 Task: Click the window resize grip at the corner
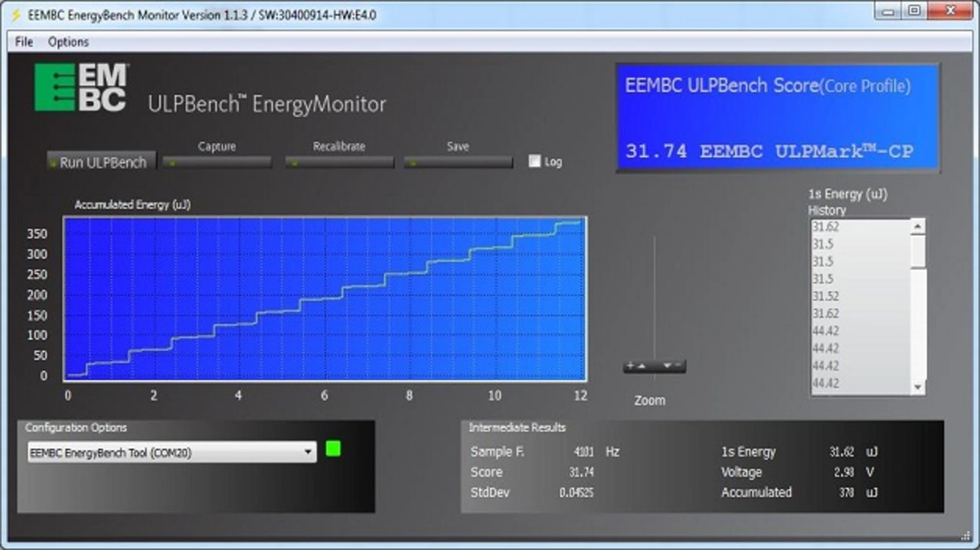coord(965,536)
